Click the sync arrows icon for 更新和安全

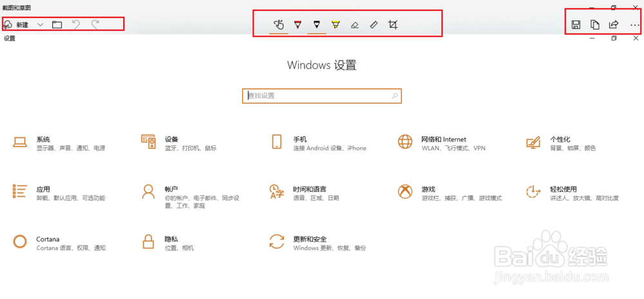tap(276, 241)
